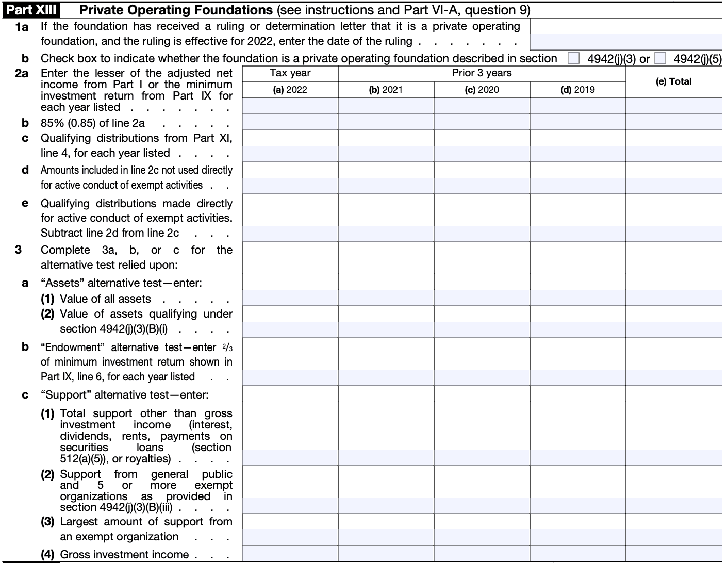The height and width of the screenshot is (563, 728).
Task: Click line 2b field under 2019 column
Action: click(x=577, y=122)
